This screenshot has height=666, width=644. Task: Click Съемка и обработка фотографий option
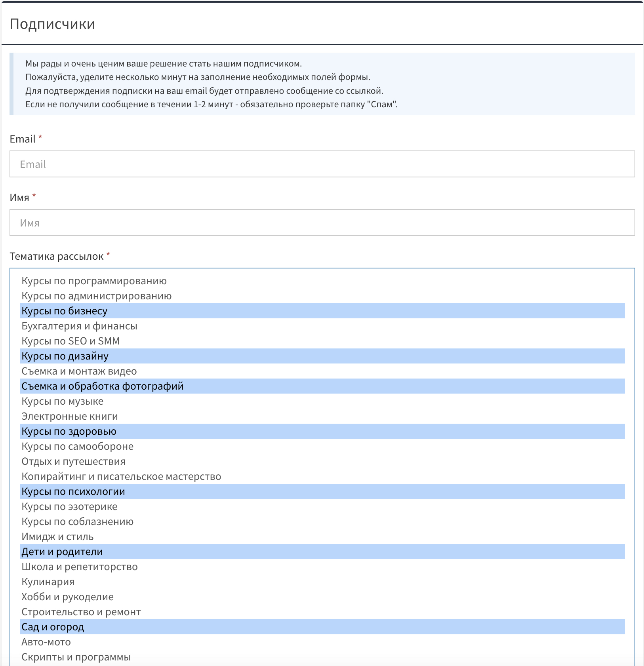(x=103, y=386)
